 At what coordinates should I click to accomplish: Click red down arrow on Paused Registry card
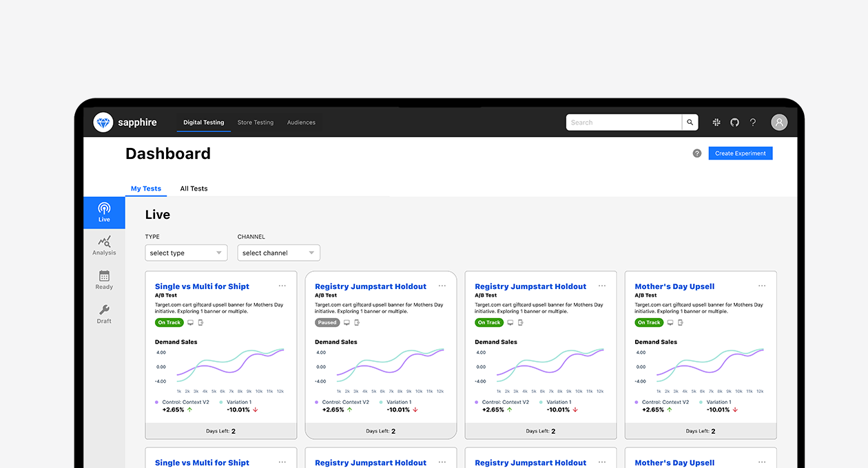[415, 409]
